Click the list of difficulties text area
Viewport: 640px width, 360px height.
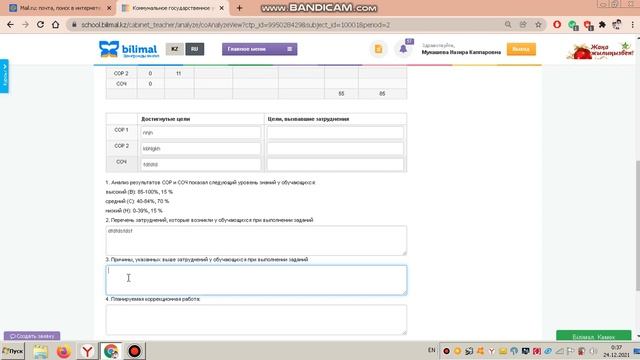[256, 240]
